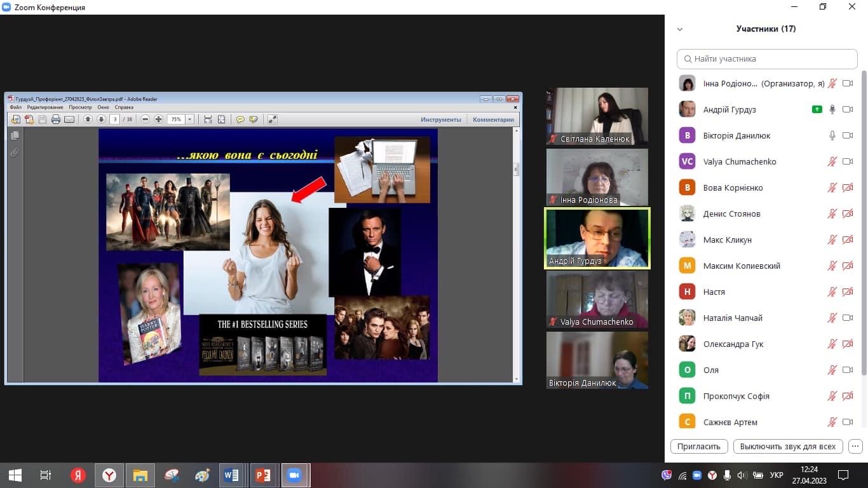Toggle microphone for Олександра Гук
Viewport: 868px width, 488px height.
tap(832, 344)
